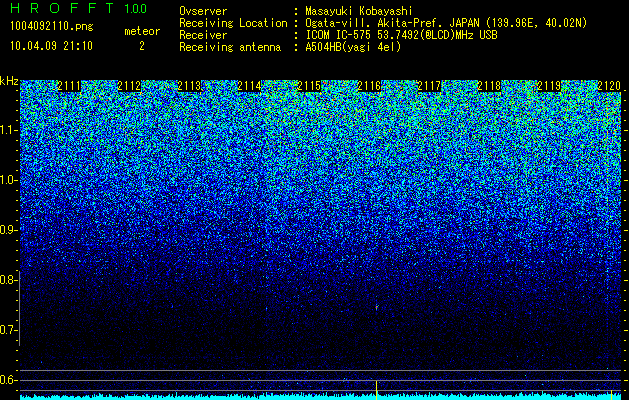Click the Receiving Location field label

point(233,23)
